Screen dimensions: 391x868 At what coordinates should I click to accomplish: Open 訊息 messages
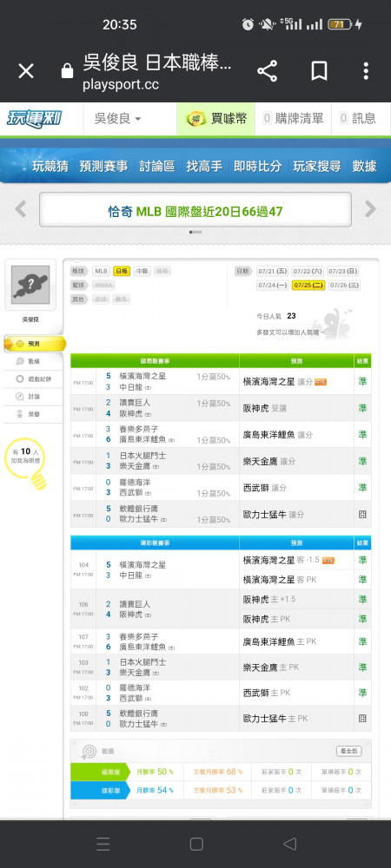pyautogui.click(x=358, y=118)
